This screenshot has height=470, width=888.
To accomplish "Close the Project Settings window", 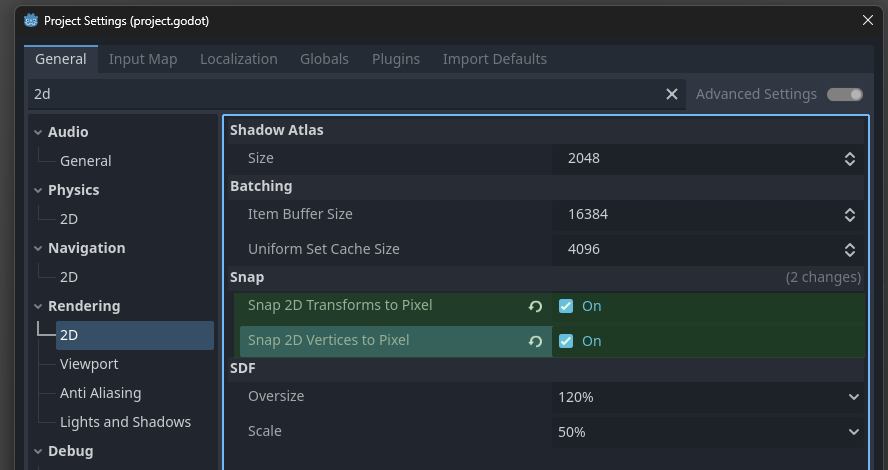I will 868,20.
